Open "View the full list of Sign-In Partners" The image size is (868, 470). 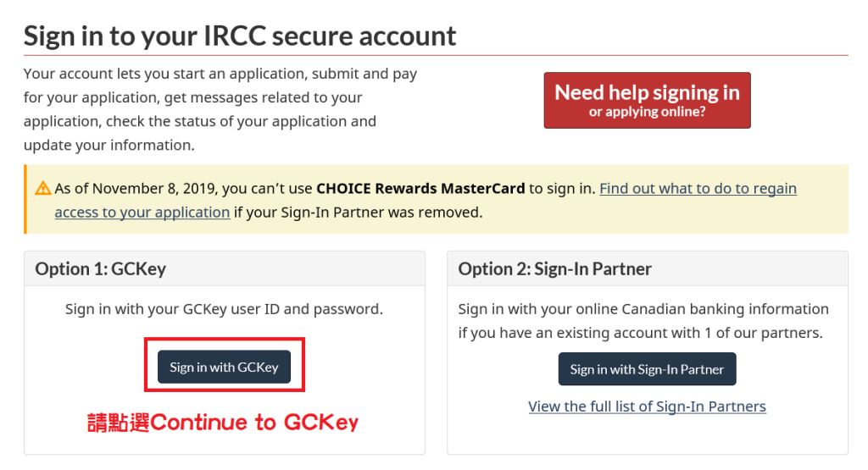647,406
